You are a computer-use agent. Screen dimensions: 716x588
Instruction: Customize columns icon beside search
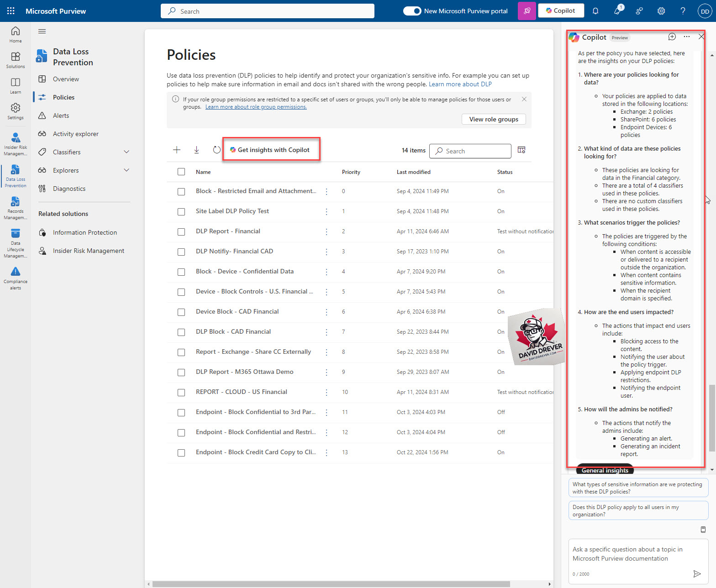point(521,150)
